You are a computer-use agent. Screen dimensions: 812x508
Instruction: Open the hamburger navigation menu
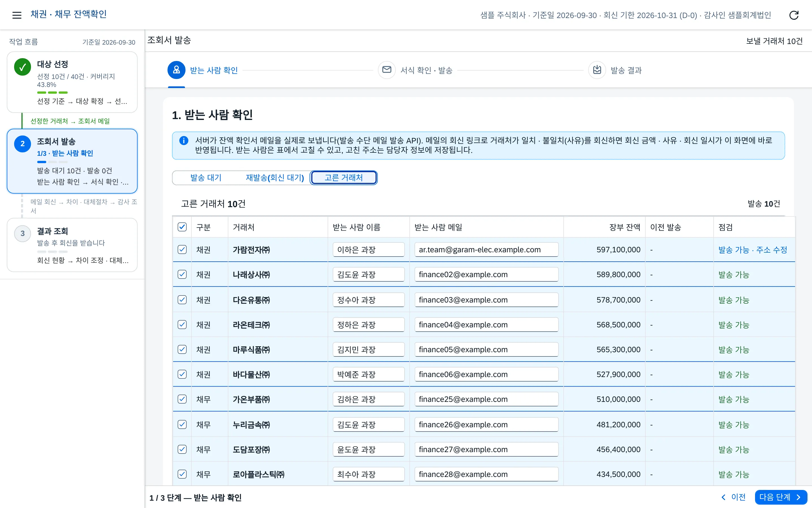(17, 15)
